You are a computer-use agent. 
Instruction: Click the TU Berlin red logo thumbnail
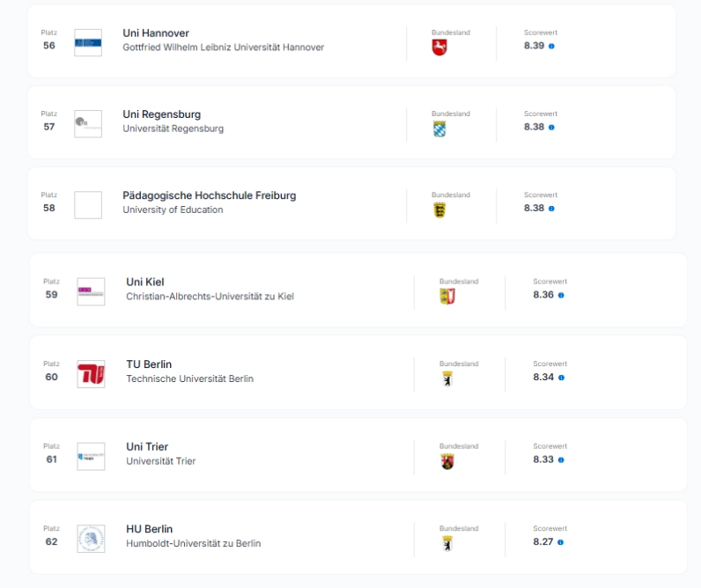point(91,374)
